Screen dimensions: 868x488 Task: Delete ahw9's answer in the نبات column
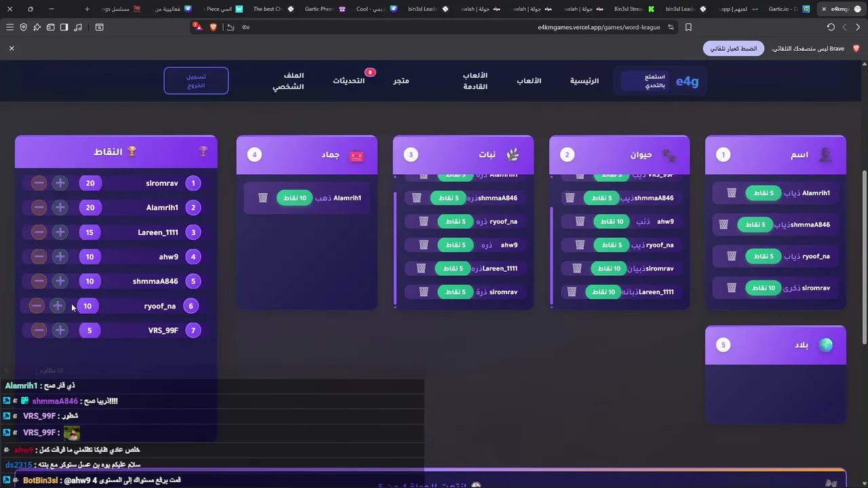(424, 245)
